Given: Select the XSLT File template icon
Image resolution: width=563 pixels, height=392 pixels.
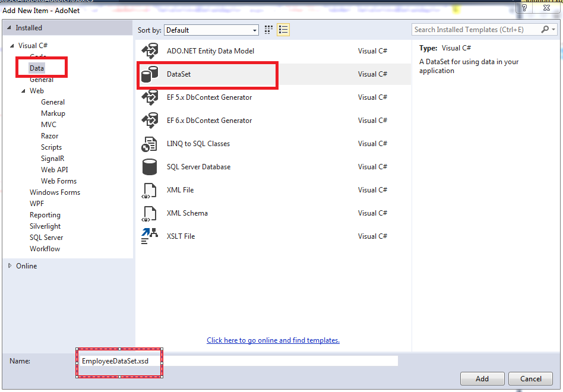Looking at the screenshot, I should (x=150, y=236).
